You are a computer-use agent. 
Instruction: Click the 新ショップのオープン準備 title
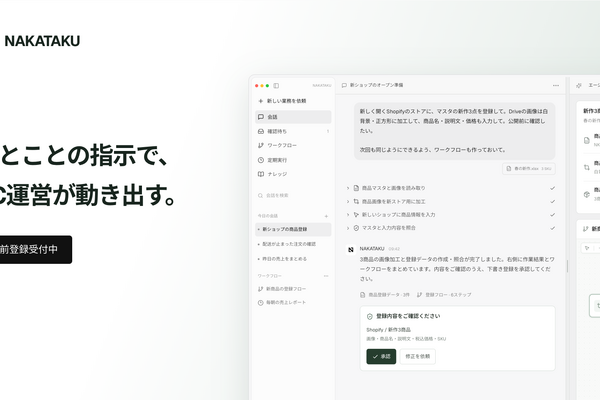pyautogui.click(x=376, y=85)
